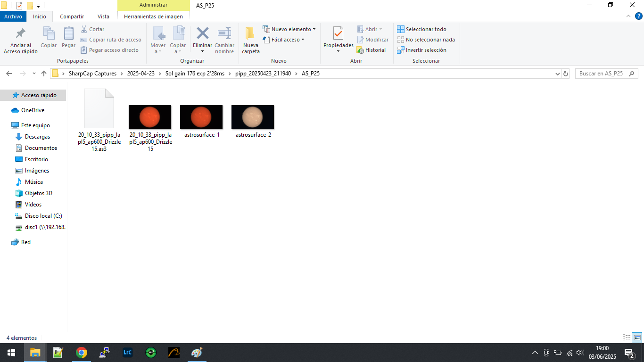Open the Abrir ribbon dropdown
The width and height of the screenshot is (644, 362).
370,29
